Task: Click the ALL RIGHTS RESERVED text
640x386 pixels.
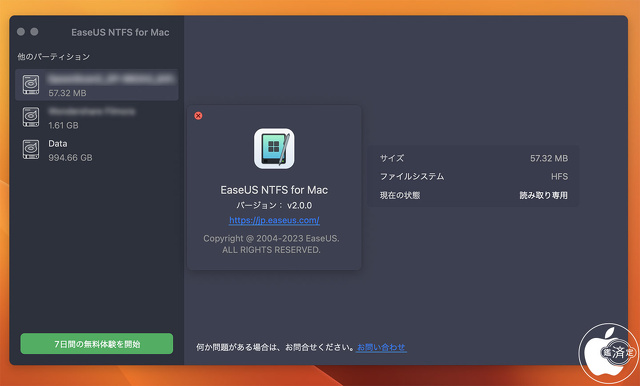Action: 271,250
